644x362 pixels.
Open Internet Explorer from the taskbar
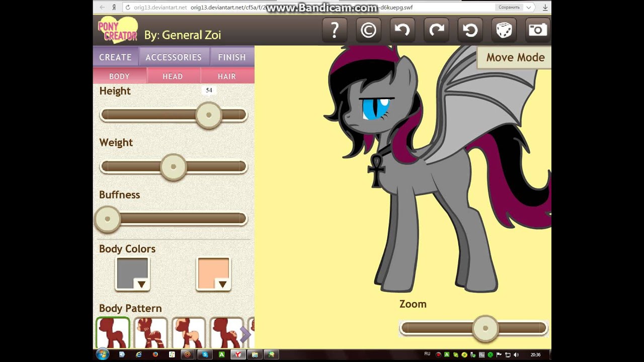point(138,354)
